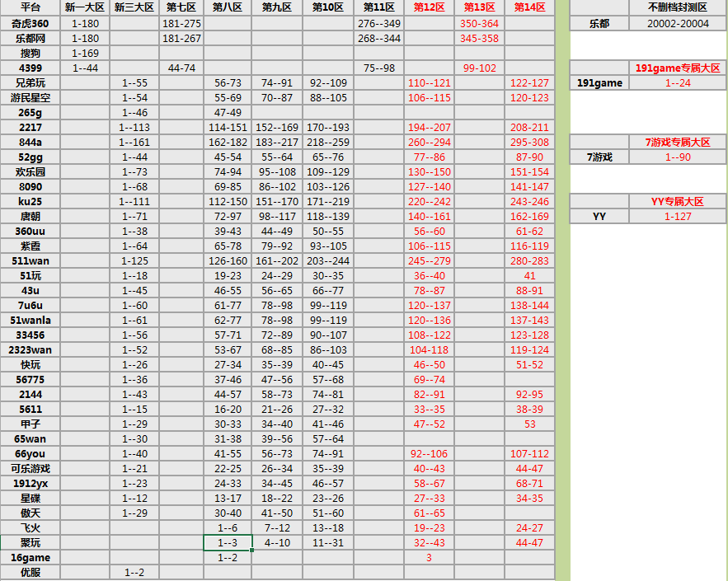Click cell 1--2 in 优服 row
Image resolution: width=728 pixels, height=581 pixels.
point(134,573)
